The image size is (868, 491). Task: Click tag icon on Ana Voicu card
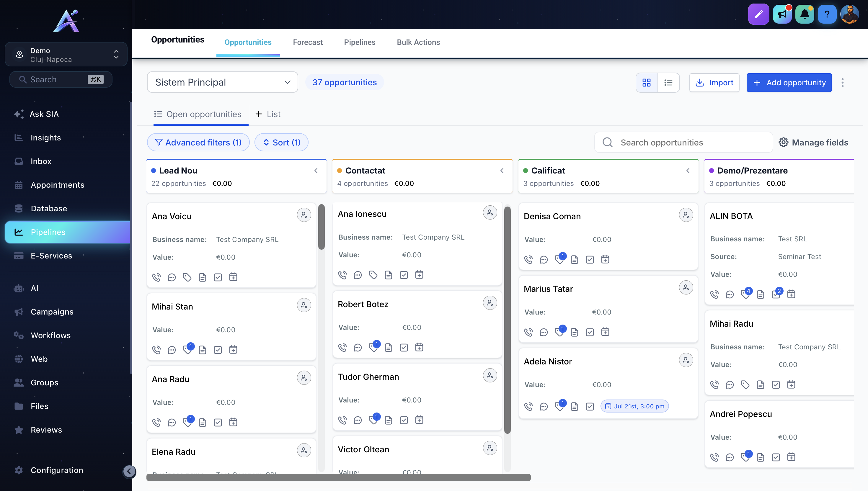(x=187, y=277)
